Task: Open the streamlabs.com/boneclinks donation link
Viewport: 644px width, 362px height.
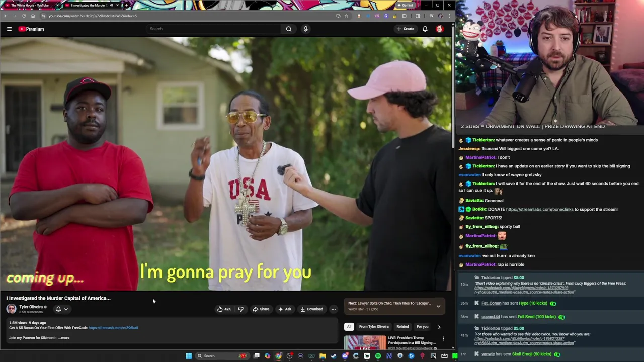Action: (x=539, y=209)
